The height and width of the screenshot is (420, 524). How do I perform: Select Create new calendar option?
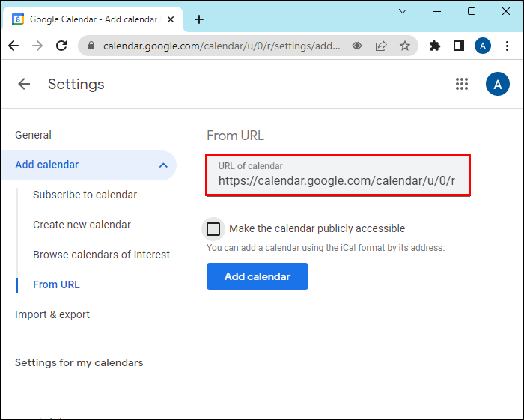pos(82,225)
